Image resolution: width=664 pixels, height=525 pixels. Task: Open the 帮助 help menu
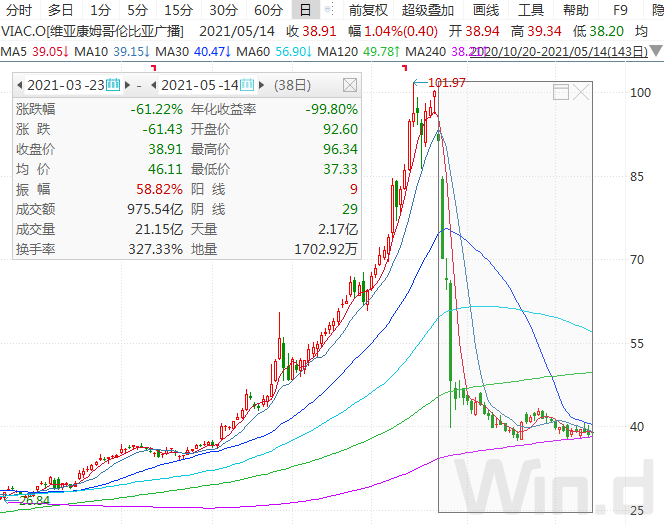[575, 9]
